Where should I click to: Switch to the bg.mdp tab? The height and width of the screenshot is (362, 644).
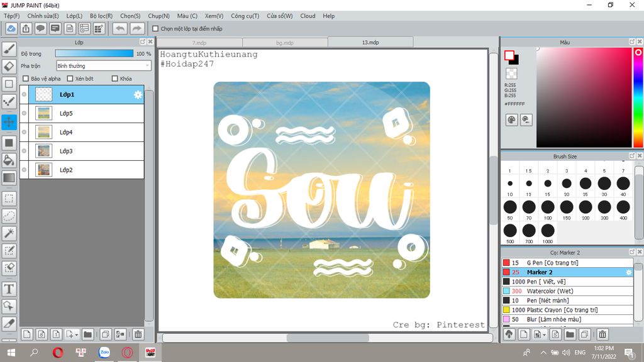(x=285, y=43)
